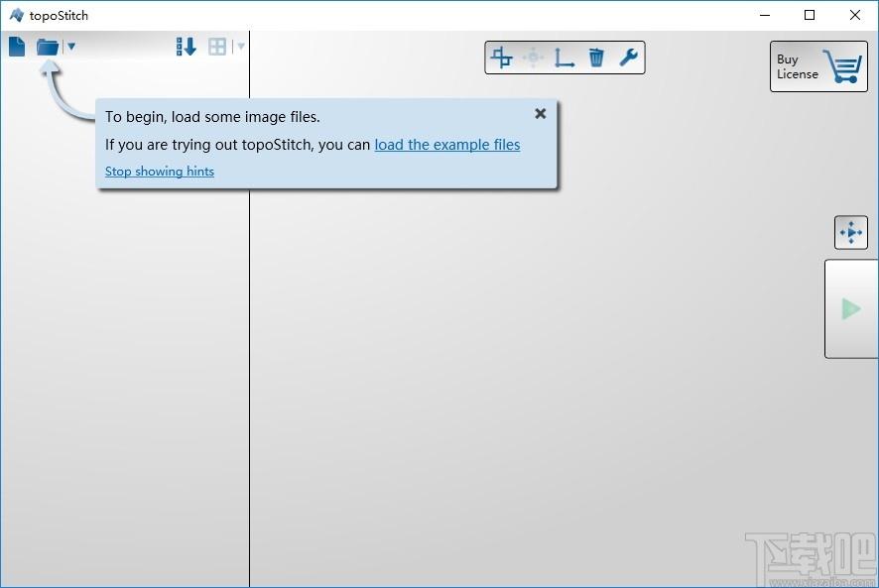The image size is (879, 588).
Task: Click the four-arrow auto-arrange button
Action: [851, 232]
